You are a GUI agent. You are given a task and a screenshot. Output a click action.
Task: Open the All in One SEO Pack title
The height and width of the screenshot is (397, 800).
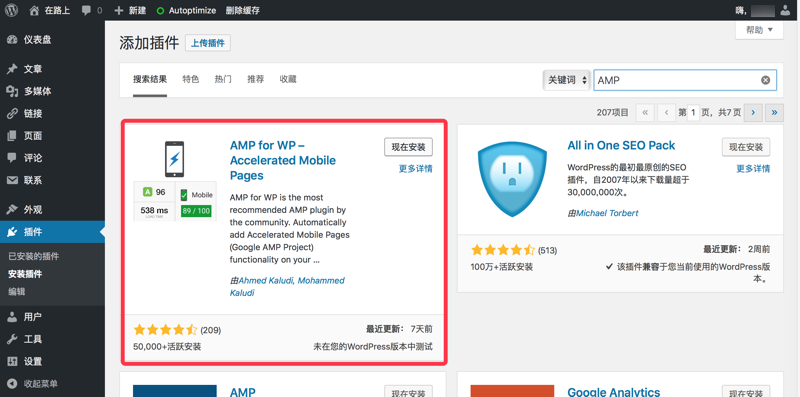click(x=621, y=145)
